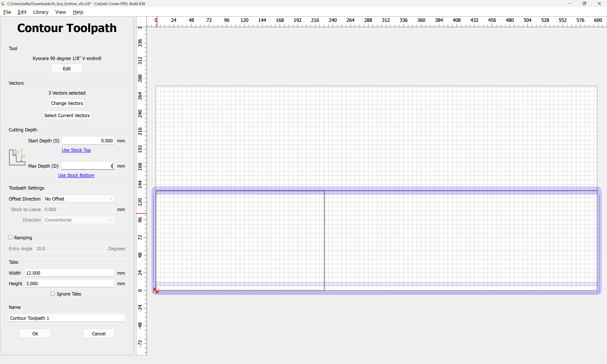Viewport: 607px width, 364px height.
Task: Open the View menu
Action: [60, 12]
